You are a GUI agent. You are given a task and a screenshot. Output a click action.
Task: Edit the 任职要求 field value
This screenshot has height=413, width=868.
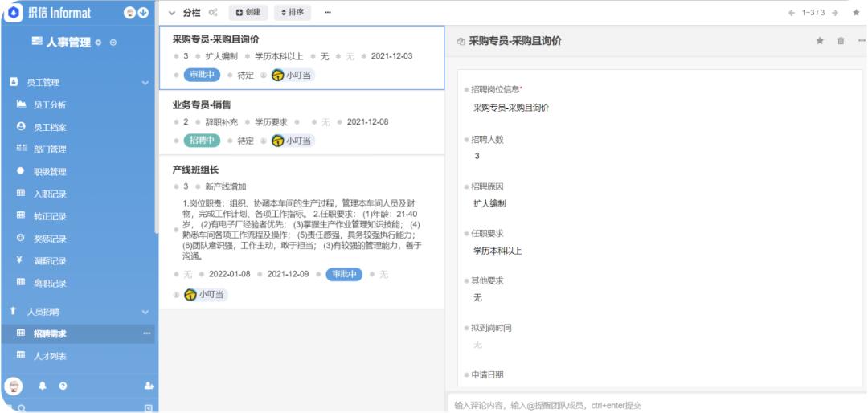tap(497, 251)
